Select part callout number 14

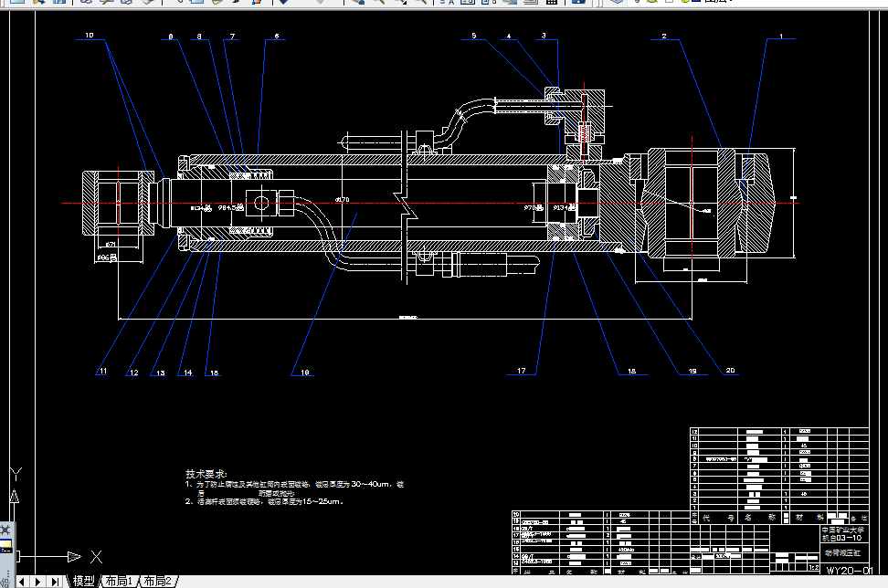point(188,373)
